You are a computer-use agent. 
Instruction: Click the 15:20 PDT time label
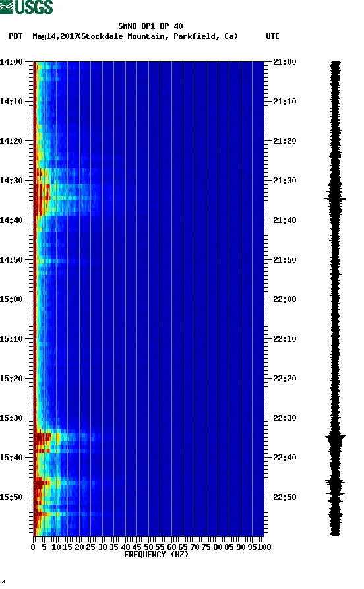[11, 379]
